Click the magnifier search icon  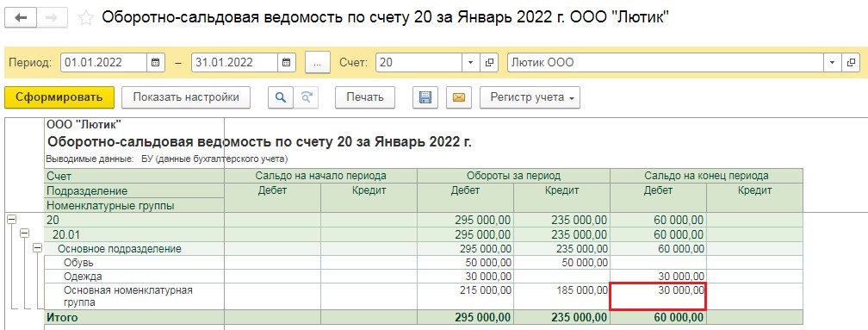pos(282,97)
